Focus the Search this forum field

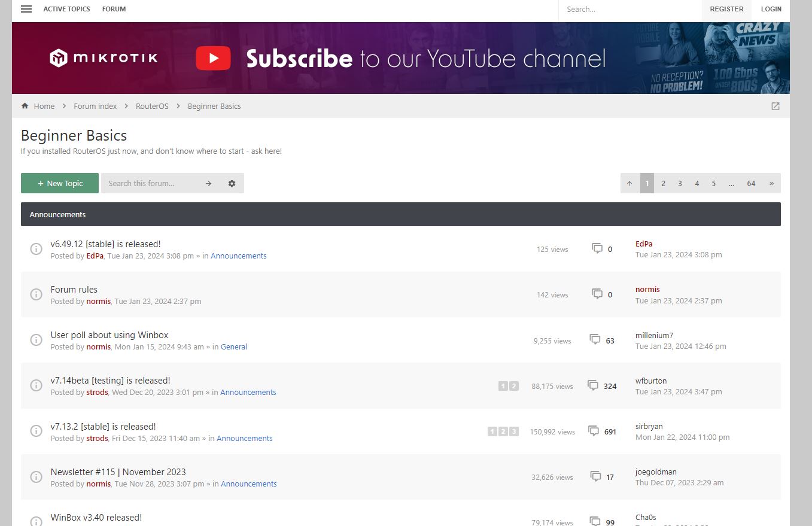(x=150, y=183)
